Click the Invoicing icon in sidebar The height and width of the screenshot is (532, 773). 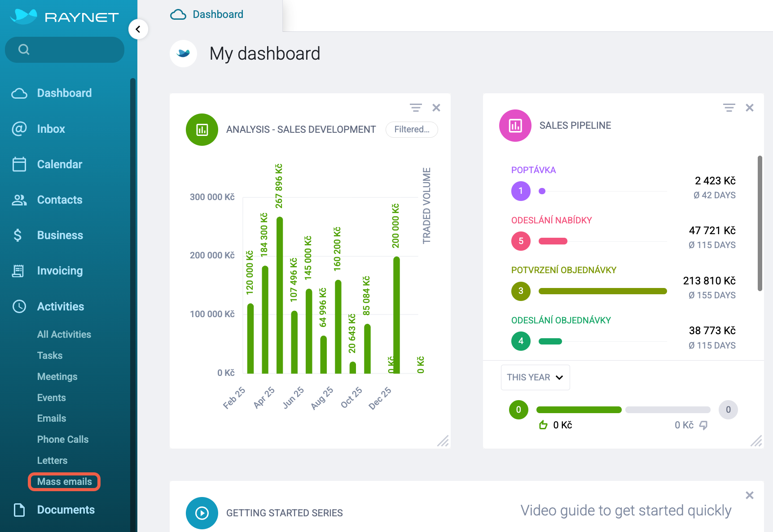[18, 271]
